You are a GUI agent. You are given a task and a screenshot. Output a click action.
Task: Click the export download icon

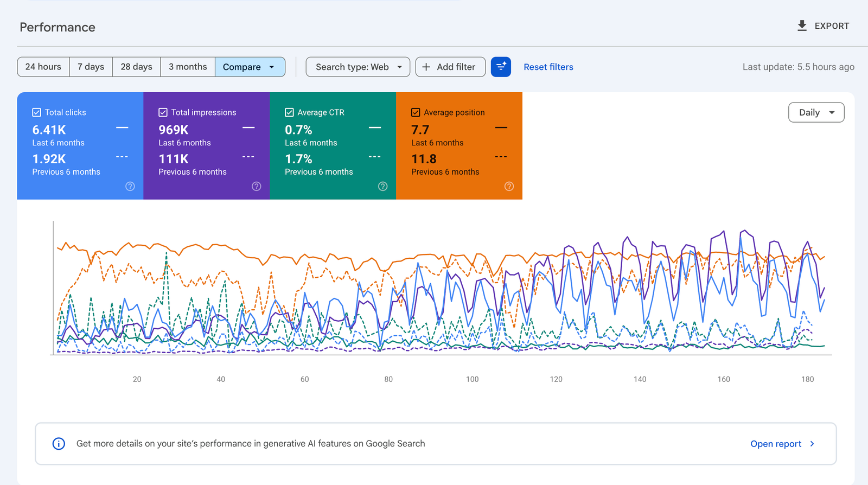point(802,25)
